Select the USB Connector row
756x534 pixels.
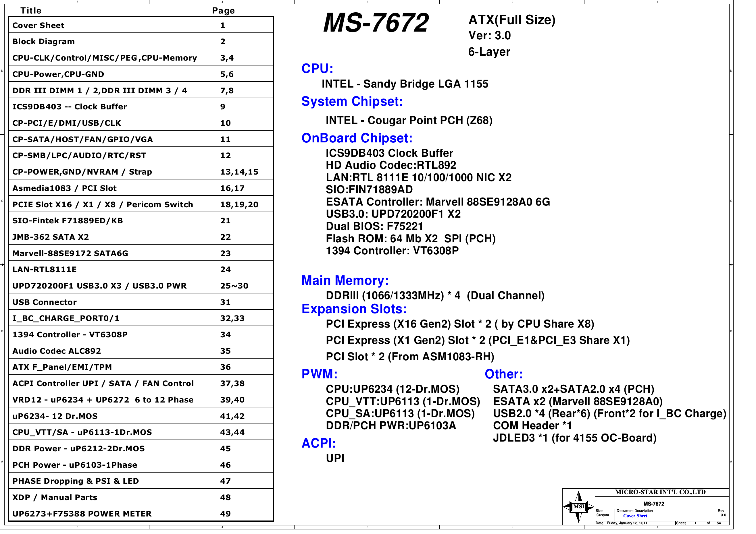[x=45, y=302]
